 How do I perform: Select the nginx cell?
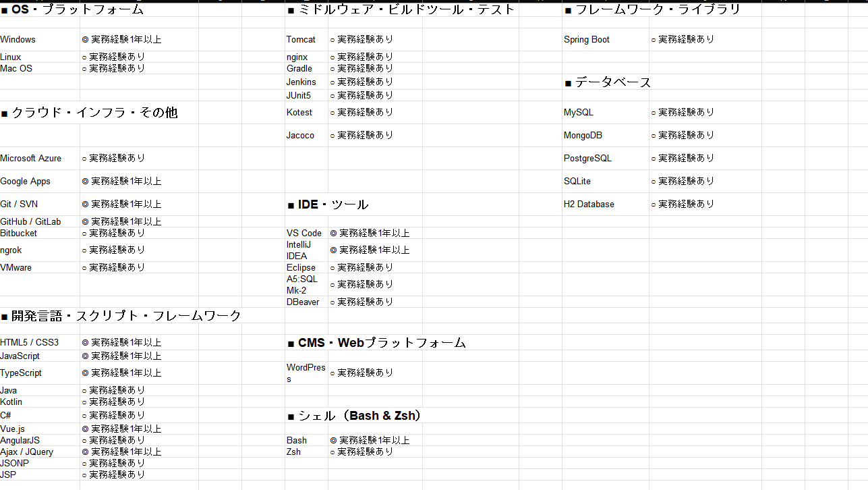[x=306, y=57]
